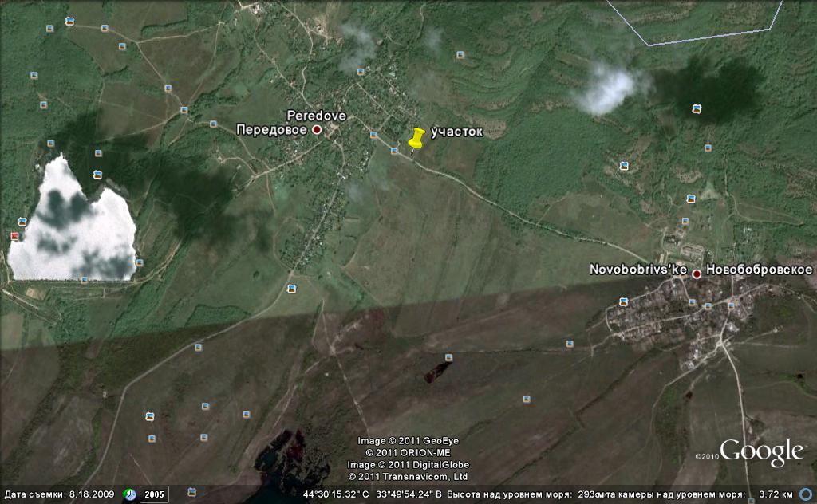Click the 'Передовое' Cyrillic place label
The height and width of the screenshot is (504, 817).
[x=271, y=129]
